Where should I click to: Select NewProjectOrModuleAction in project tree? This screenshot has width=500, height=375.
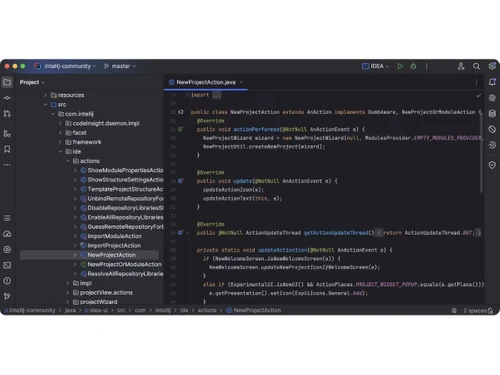coord(124,264)
